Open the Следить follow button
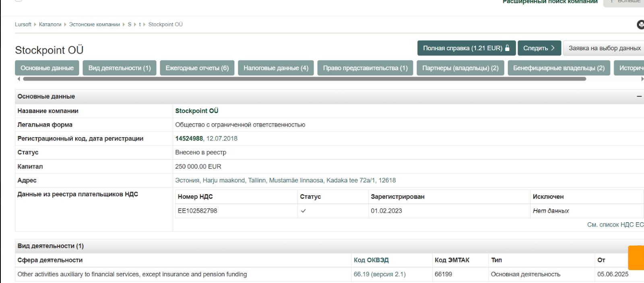 539,48
